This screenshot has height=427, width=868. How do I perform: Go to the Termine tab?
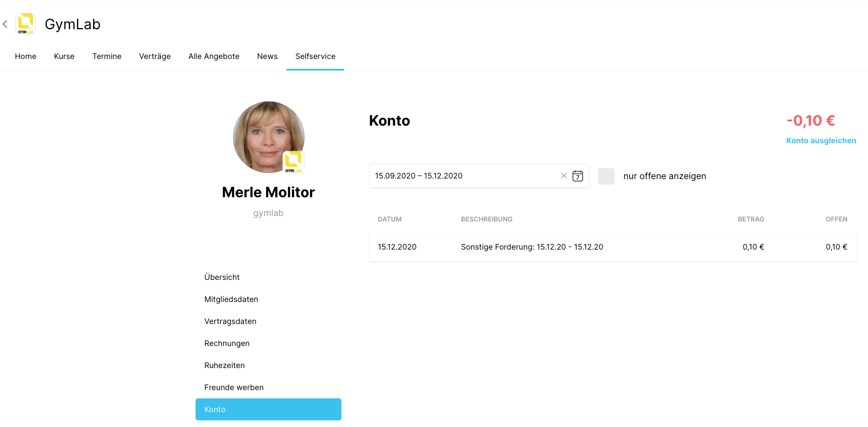(107, 56)
